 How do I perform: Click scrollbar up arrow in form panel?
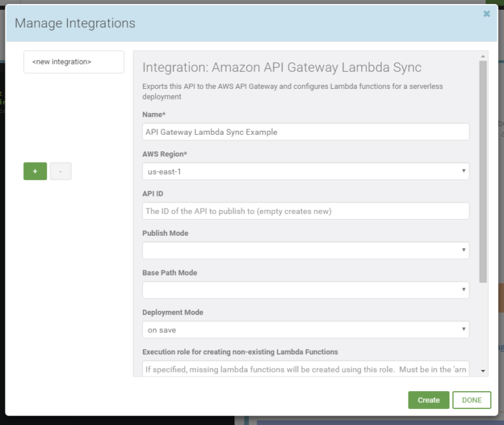click(x=483, y=56)
